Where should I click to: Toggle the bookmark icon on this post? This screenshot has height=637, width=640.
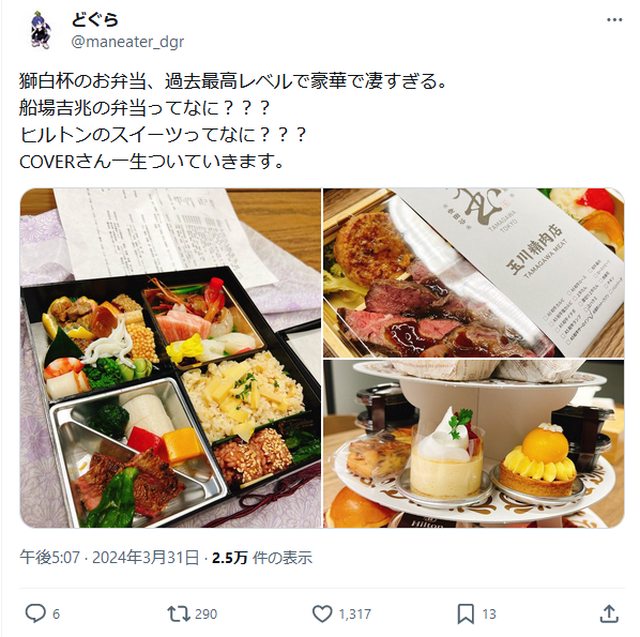[x=466, y=613]
